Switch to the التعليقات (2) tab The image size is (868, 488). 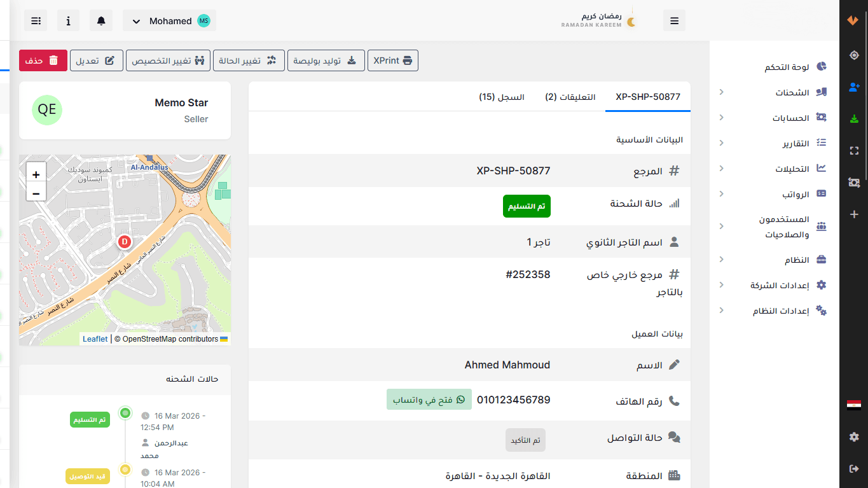[570, 97]
